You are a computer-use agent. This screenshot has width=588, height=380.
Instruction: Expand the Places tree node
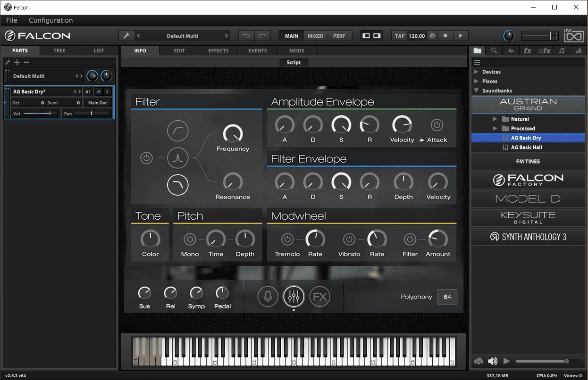(x=476, y=81)
